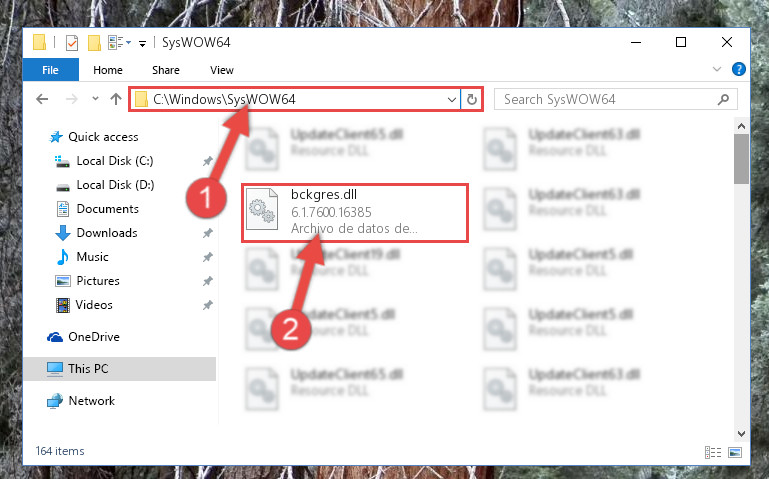Click the Properties checkmark icon in title bar
This screenshot has width=769, height=479.
pyautogui.click(x=72, y=43)
